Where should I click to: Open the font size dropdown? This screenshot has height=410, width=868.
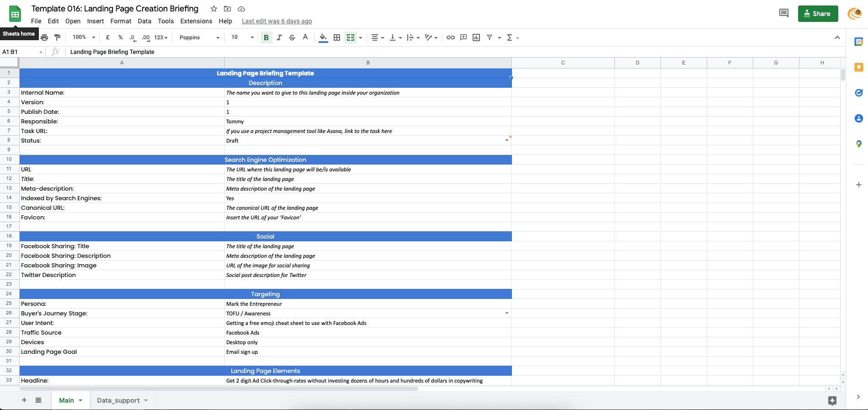point(242,37)
